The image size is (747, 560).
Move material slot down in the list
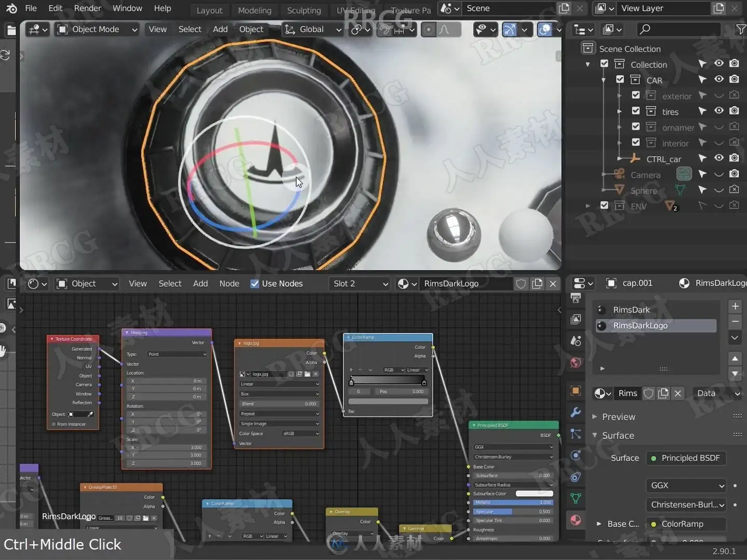tap(735, 373)
